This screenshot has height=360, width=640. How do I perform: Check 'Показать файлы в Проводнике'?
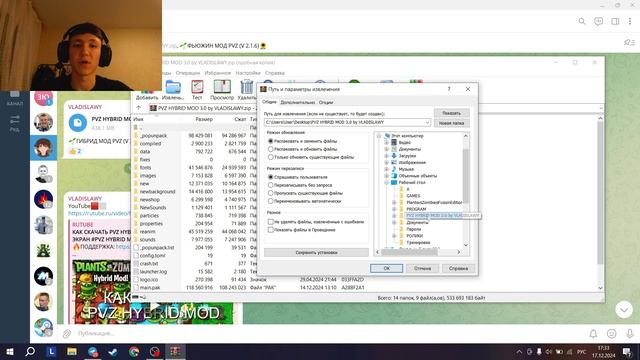pos(271,230)
